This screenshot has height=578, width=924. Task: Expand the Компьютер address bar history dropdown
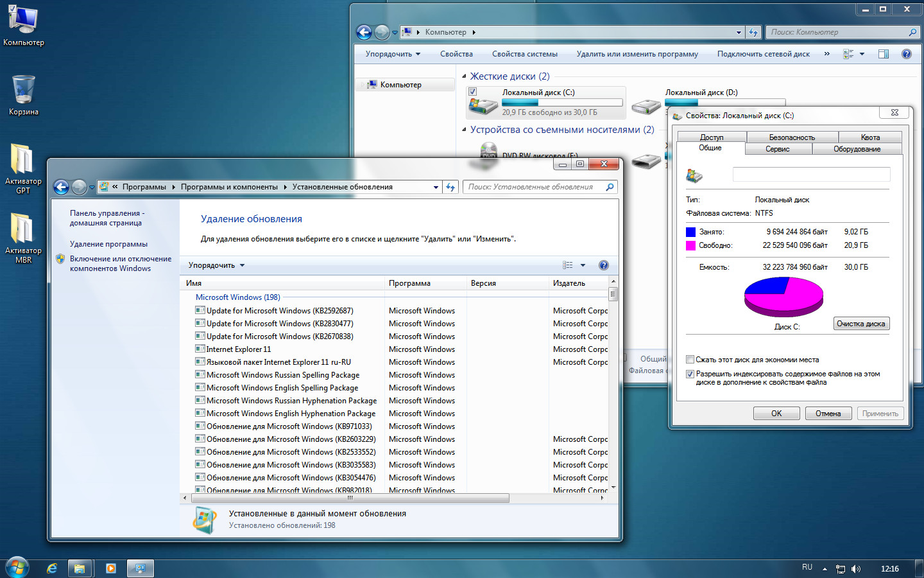click(739, 32)
